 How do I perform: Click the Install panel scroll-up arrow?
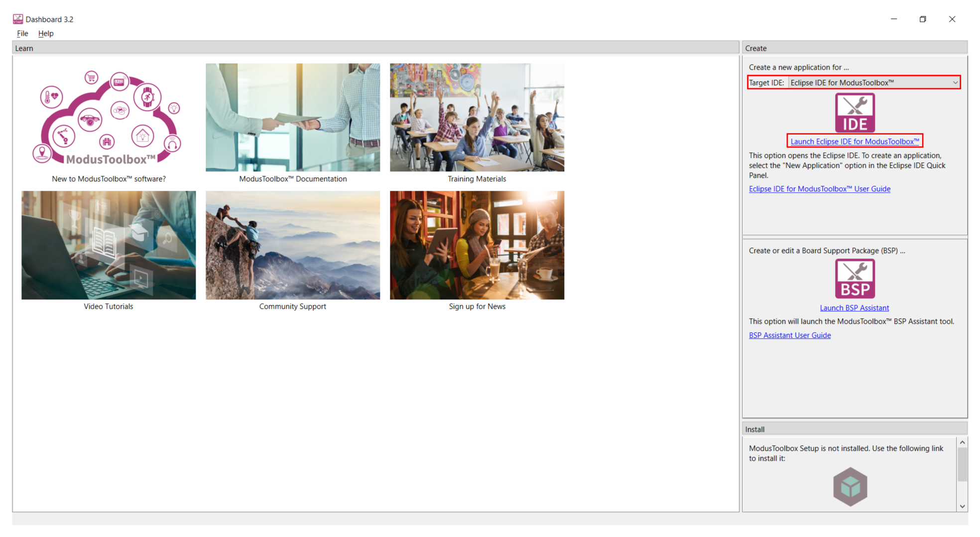[962, 442]
